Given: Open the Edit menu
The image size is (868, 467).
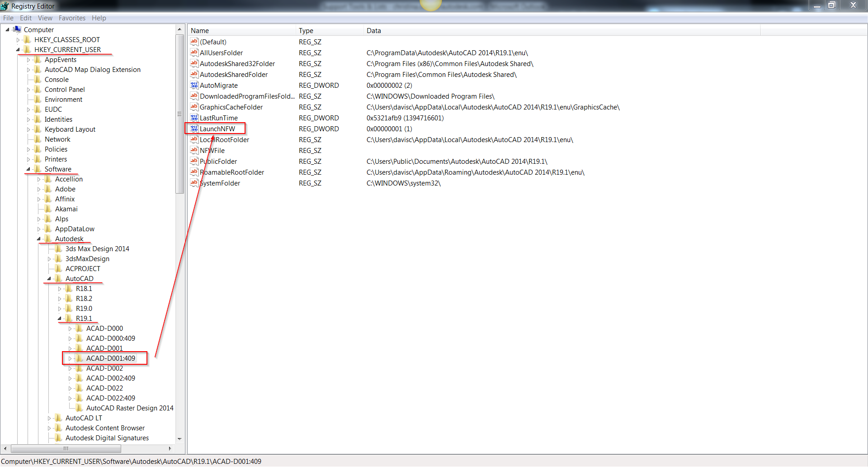Looking at the screenshot, I should pos(26,18).
